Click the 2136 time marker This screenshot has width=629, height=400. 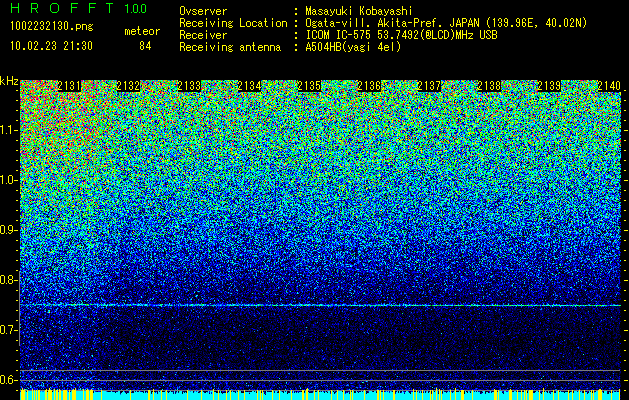pos(369,86)
